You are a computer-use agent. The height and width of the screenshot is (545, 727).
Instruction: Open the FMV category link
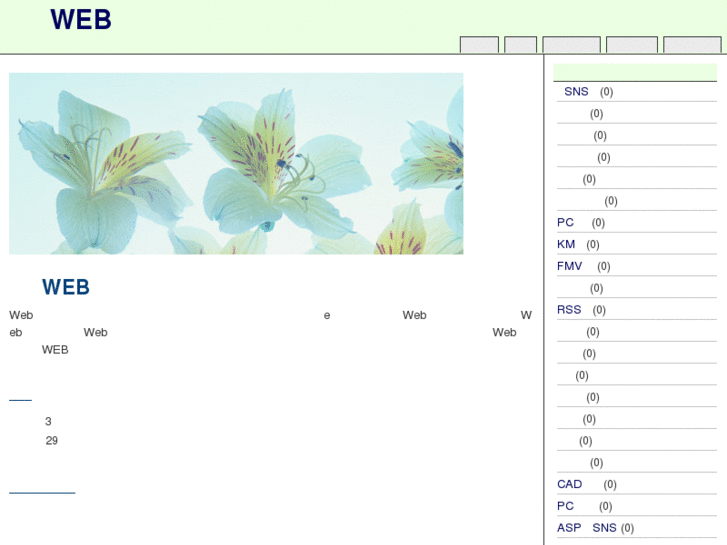coord(569,266)
